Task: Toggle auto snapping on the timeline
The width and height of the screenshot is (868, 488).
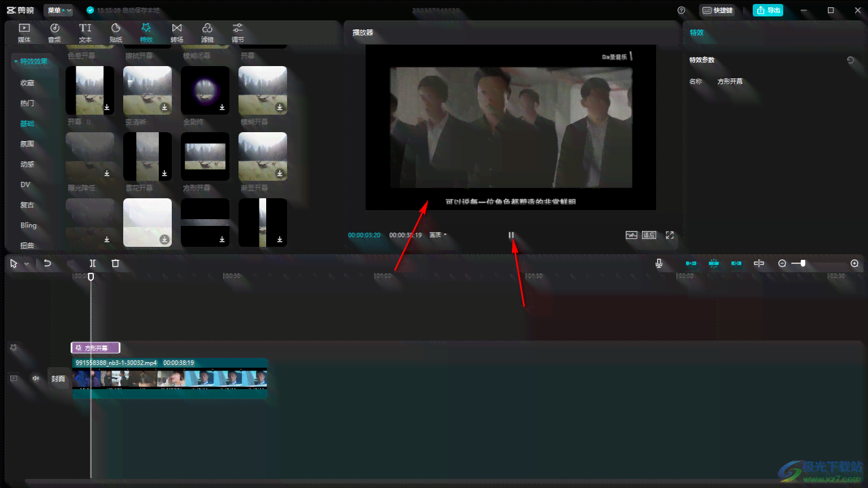Action: click(714, 263)
